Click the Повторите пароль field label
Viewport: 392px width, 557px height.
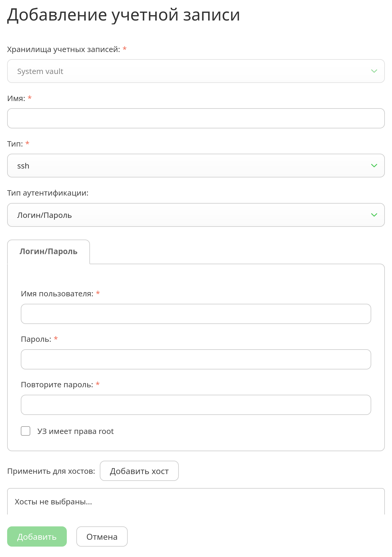coord(57,385)
